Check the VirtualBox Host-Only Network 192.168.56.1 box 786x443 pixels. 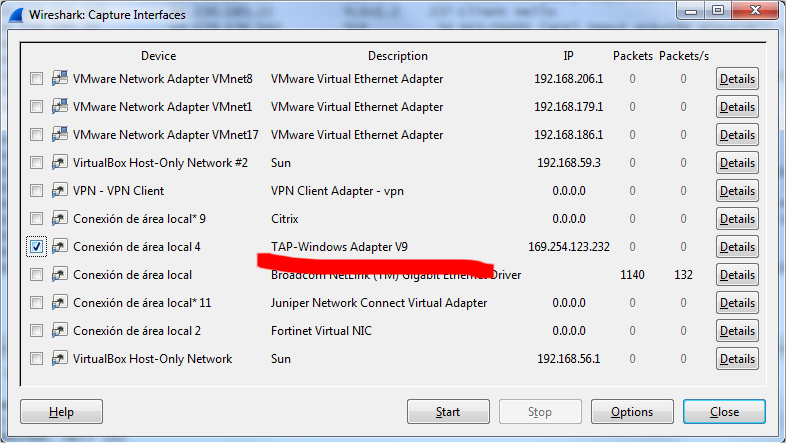tap(36, 359)
